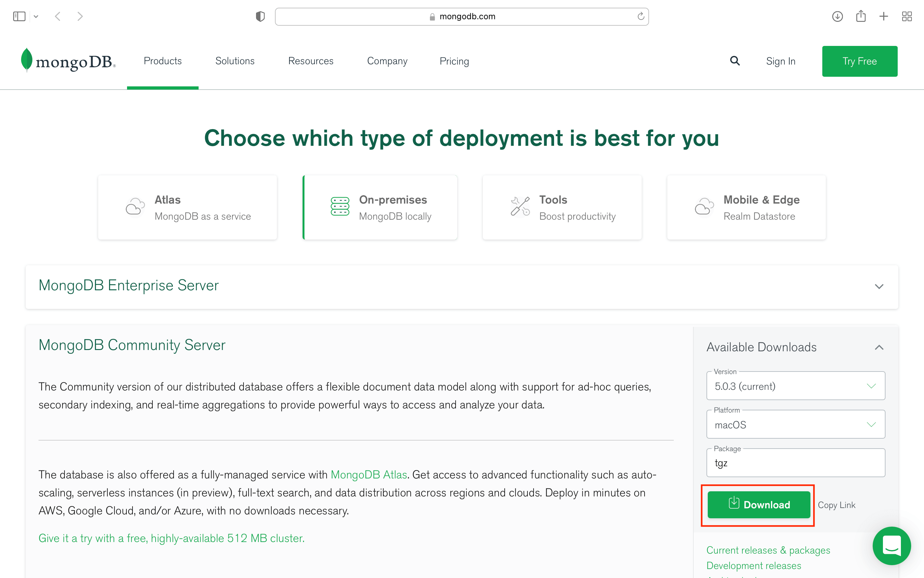Open the Solutions menu
Screen dimensions: 924x578
(x=235, y=61)
